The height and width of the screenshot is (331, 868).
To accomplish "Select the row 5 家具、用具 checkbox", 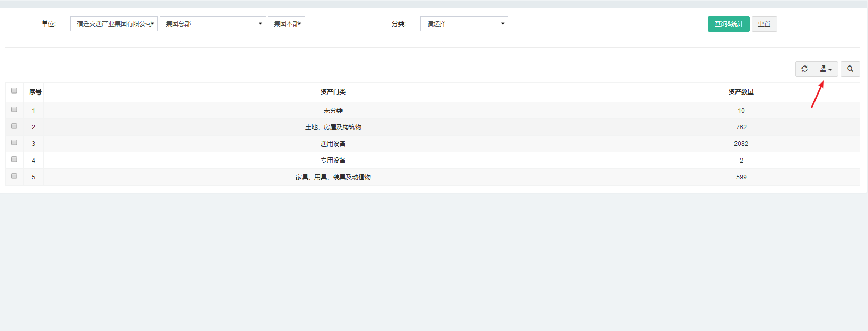I will [14, 176].
